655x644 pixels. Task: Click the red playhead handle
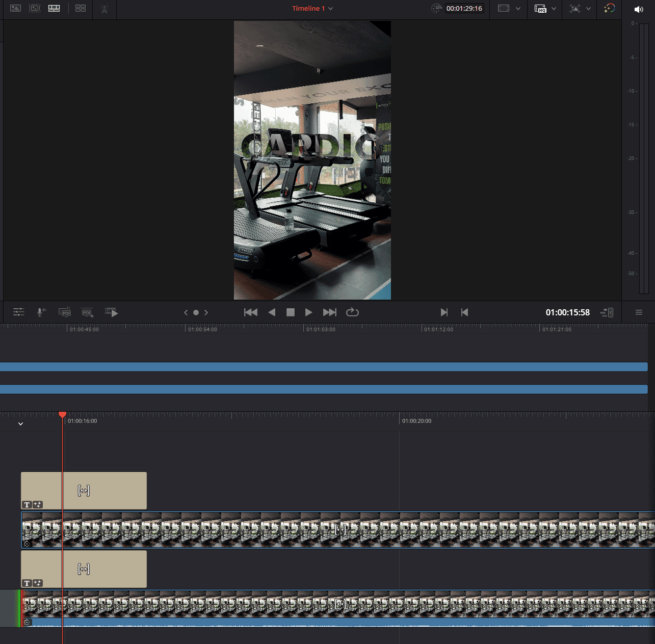coord(63,415)
